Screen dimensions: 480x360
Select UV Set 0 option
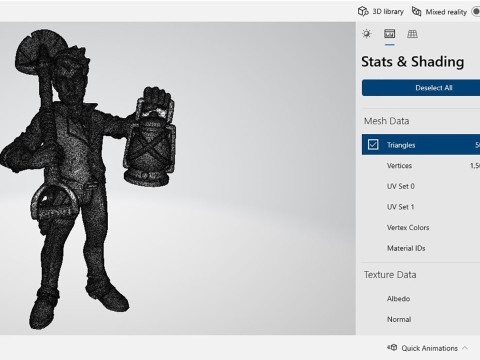[421, 186]
